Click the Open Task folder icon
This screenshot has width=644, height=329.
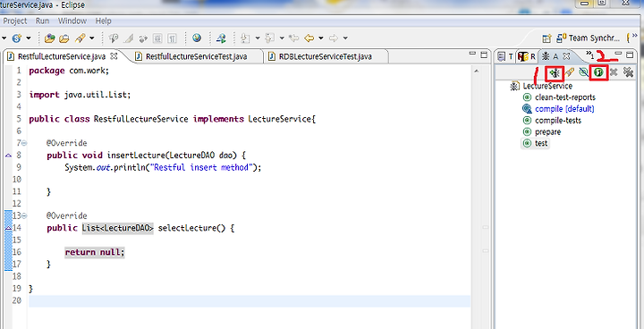(x=64, y=38)
